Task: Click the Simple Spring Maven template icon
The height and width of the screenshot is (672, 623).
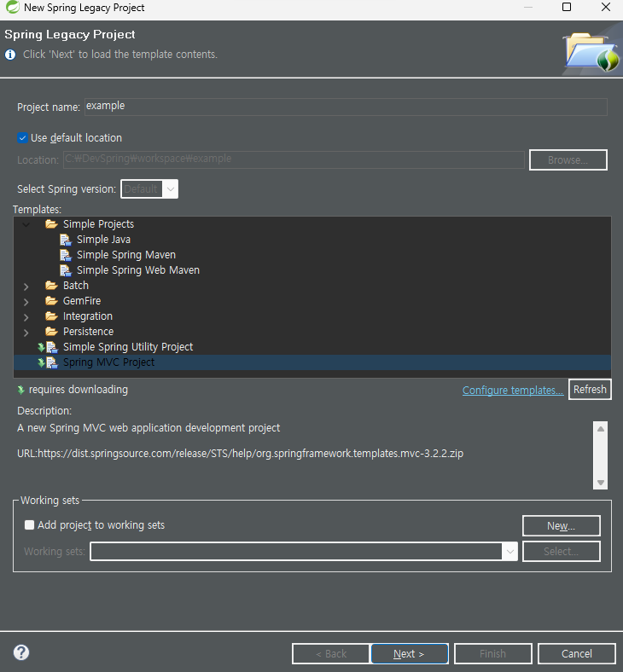Action: [x=65, y=255]
